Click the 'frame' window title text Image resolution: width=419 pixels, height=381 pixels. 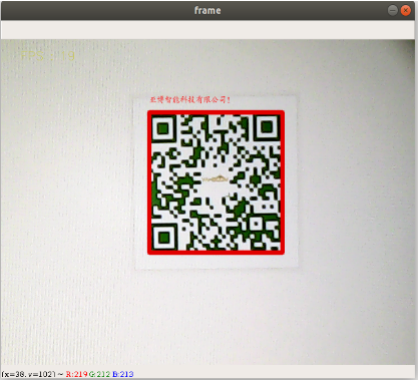point(207,10)
